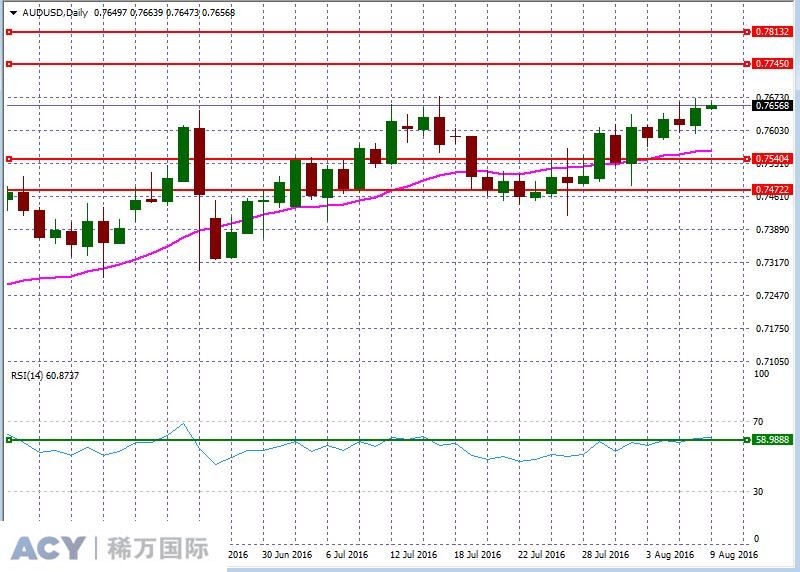Click the 28 Jul 2016 date label
The width and height of the screenshot is (800, 572).
coord(605,555)
